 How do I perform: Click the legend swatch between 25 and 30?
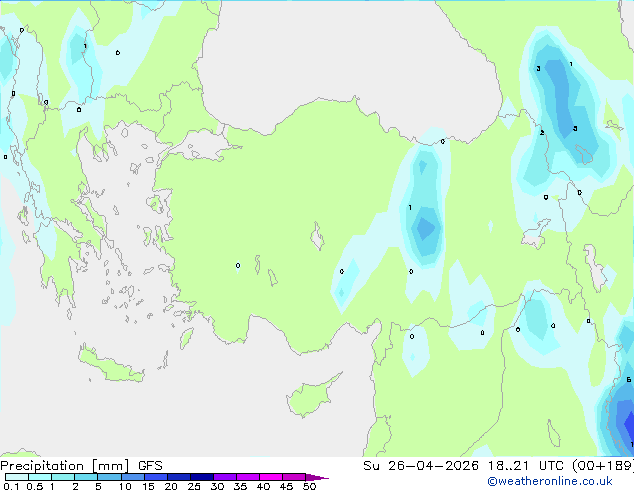(x=202, y=477)
